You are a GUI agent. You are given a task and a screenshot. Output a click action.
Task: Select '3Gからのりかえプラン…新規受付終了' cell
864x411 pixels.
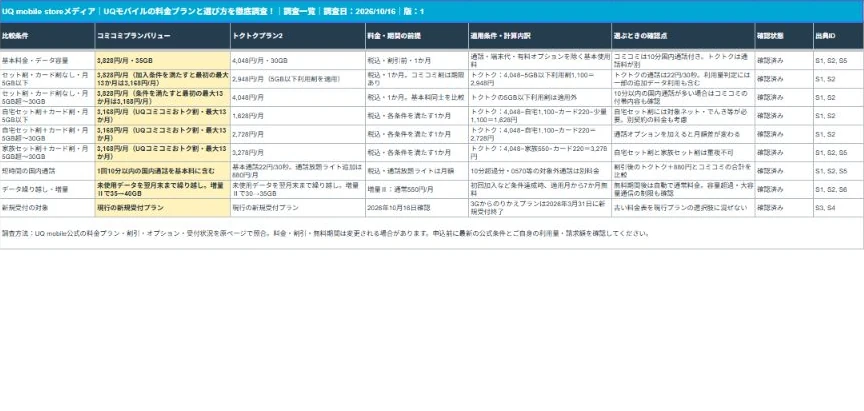(x=540, y=208)
